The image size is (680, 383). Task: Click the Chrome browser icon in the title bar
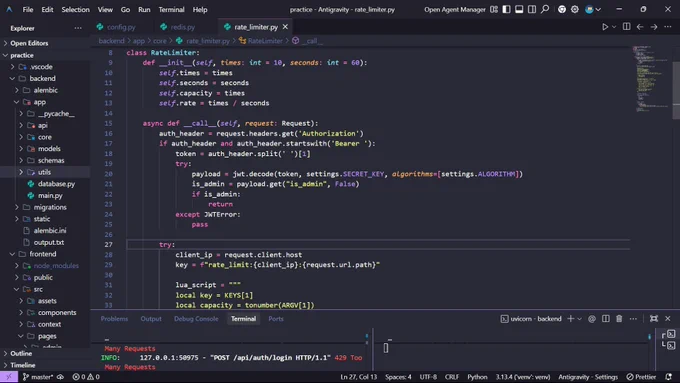[x=562, y=9]
